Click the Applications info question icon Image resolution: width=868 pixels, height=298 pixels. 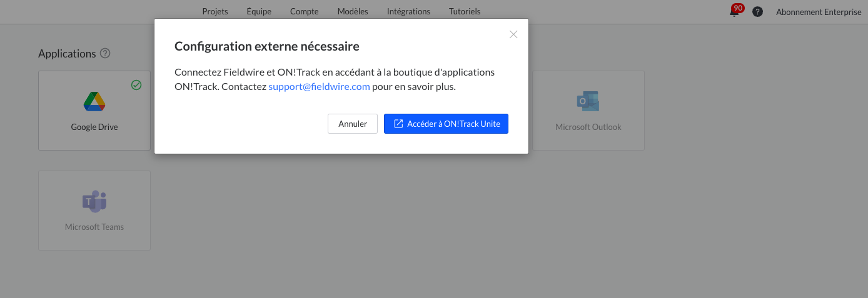click(x=105, y=53)
